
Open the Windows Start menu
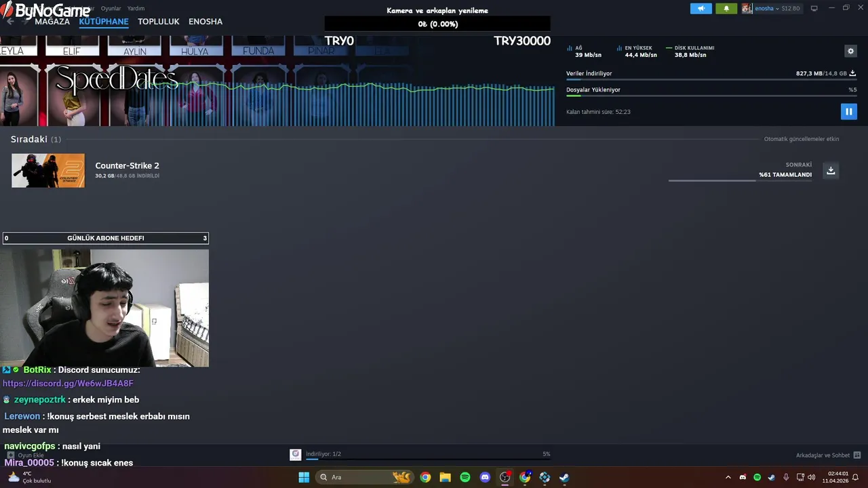304,477
